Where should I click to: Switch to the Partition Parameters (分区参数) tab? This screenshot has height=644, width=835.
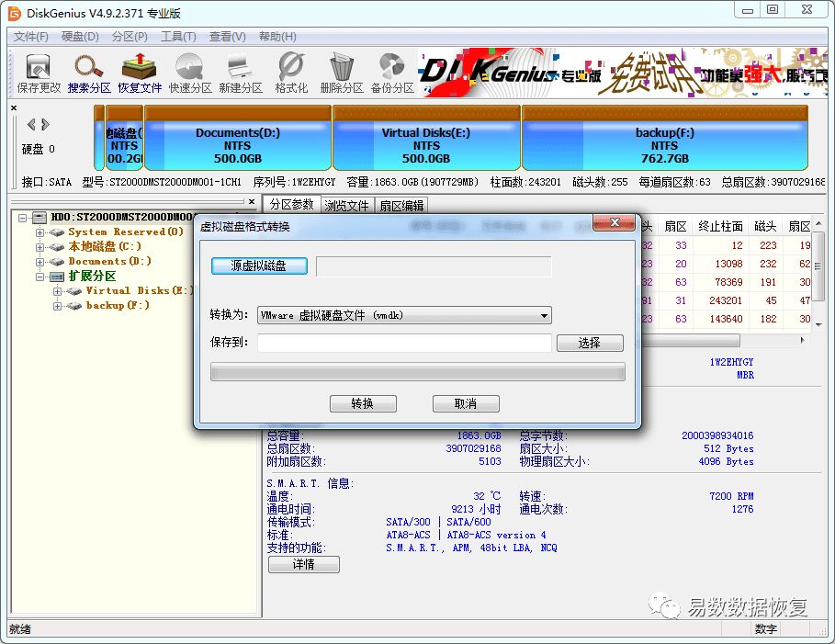click(291, 205)
